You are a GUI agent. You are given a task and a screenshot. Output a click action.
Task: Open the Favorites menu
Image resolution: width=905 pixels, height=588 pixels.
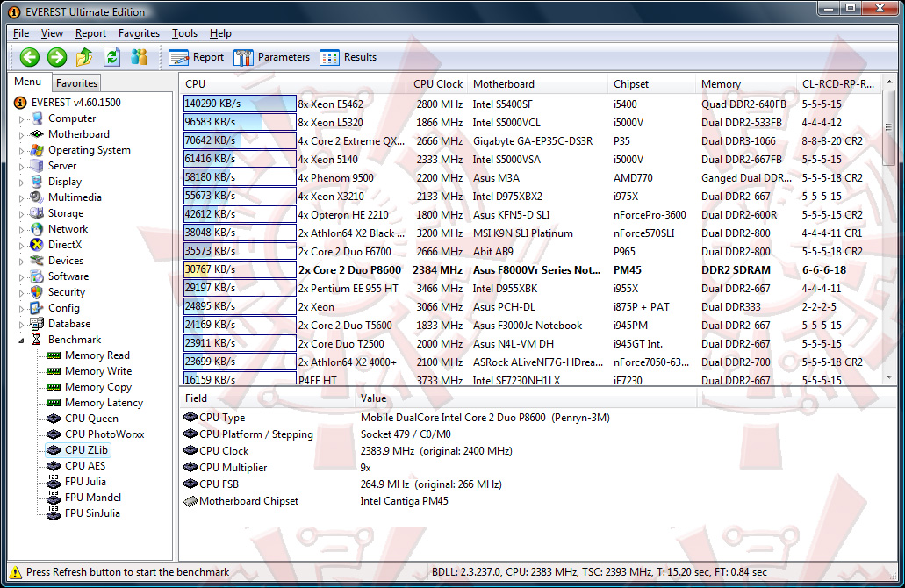(139, 33)
